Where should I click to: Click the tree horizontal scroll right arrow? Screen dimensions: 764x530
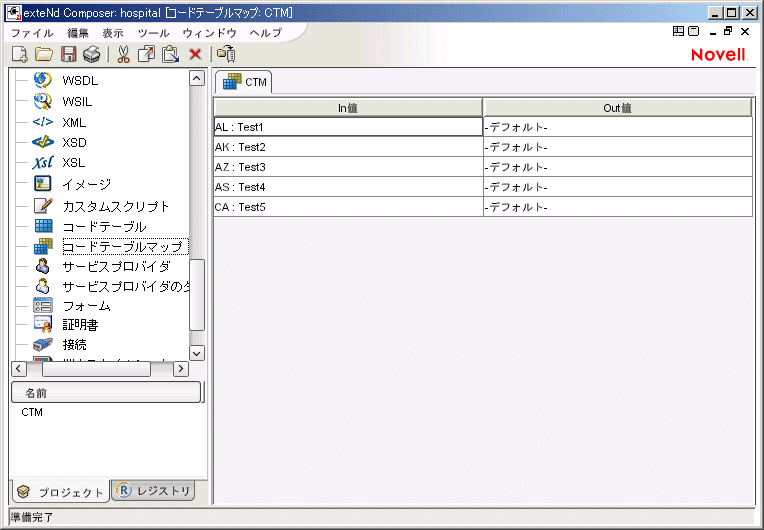click(181, 369)
